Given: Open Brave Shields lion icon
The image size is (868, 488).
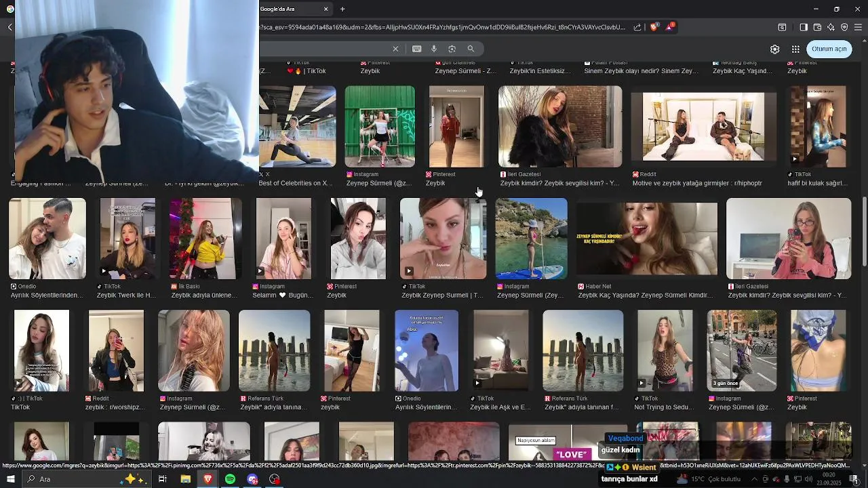Looking at the screenshot, I should coord(654,27).
